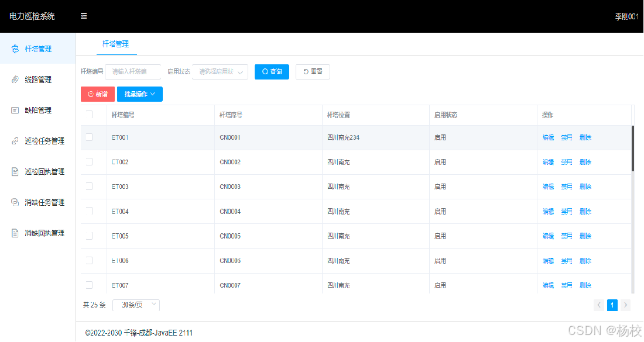This screenshot has width=644, height=342.
Task: Click the red 新增 add button
Action: point(98,94)
